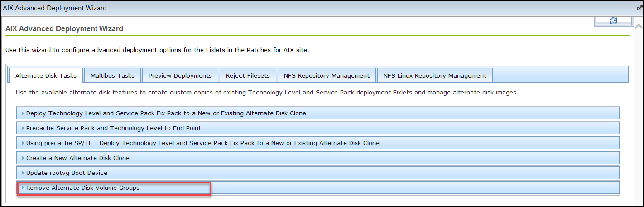Go to the Reject Filesets tab
The width and height of the screenshot is (644, 207).
coord(248,75)
